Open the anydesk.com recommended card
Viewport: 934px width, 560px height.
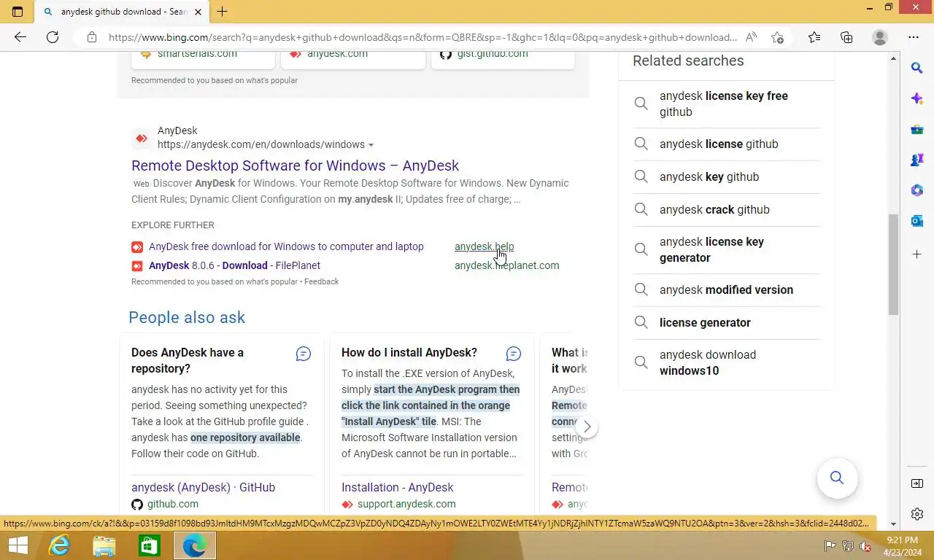click(x=353, y=58)
